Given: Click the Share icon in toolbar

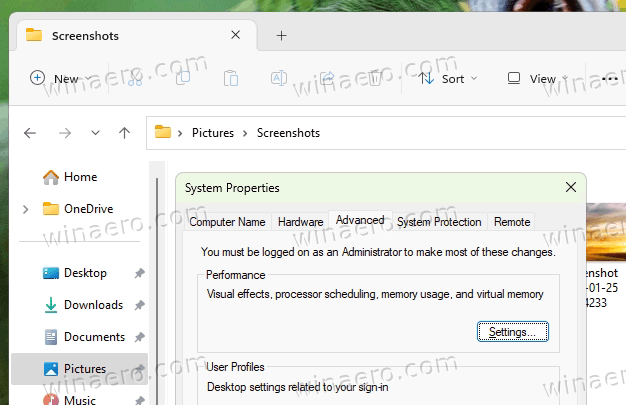Looking at the screenshot, I should 327,77.
